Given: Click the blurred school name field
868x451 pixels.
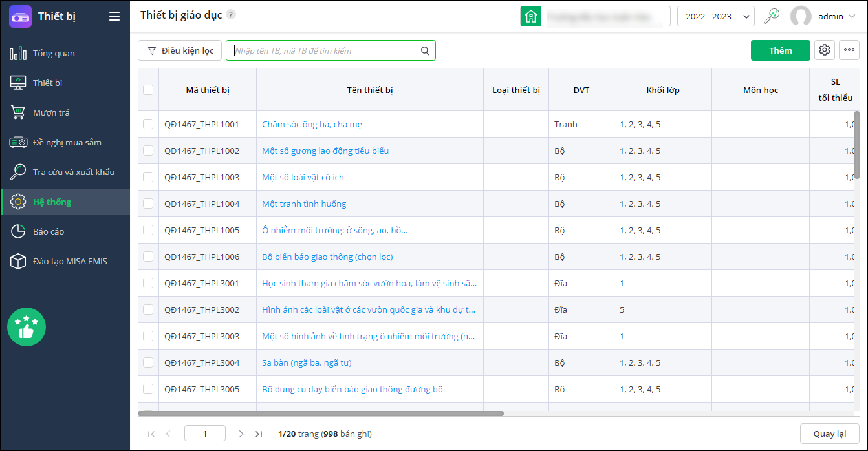Looking at the screenshot, I should point(605,16).
